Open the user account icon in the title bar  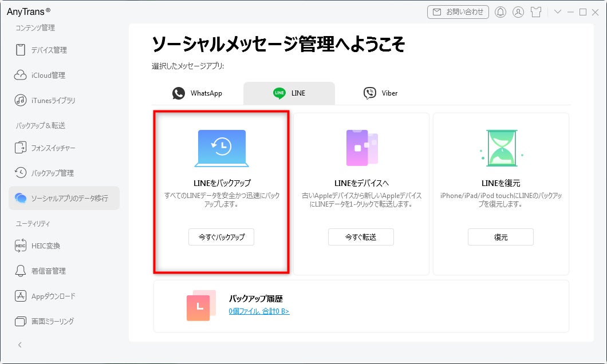pos(518,12)
